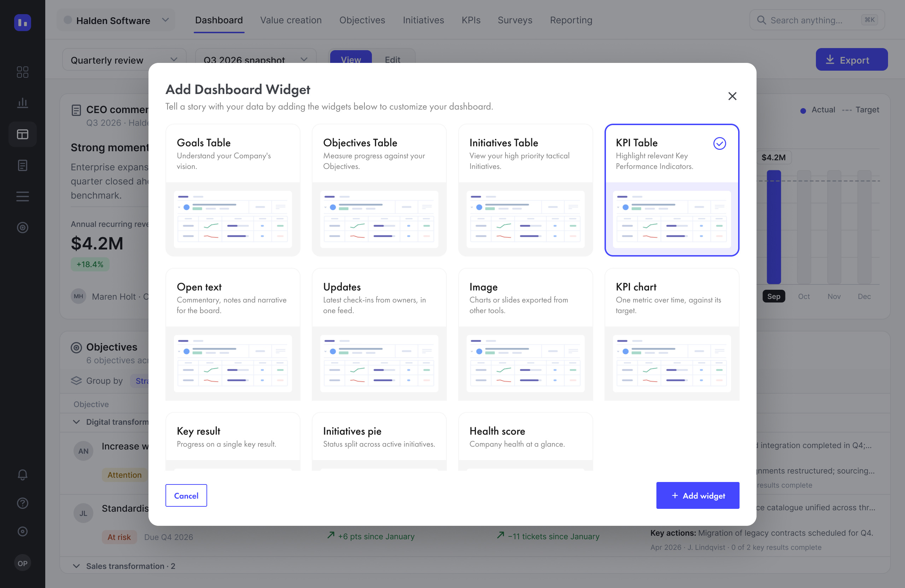This screenshot has width=905, height=588.
Task: Click the app logo in the sidebar
Action: (22, 22)
